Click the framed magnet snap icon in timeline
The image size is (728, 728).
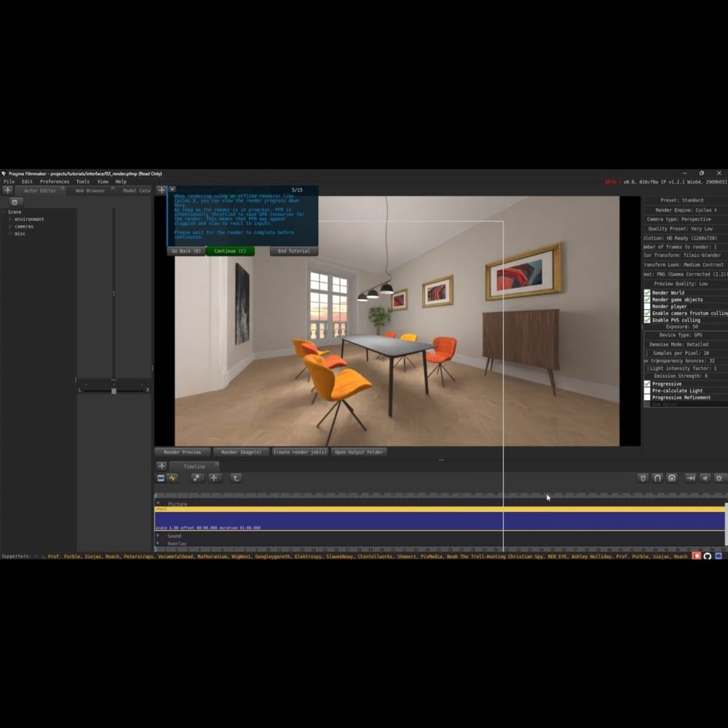(672, 478)
